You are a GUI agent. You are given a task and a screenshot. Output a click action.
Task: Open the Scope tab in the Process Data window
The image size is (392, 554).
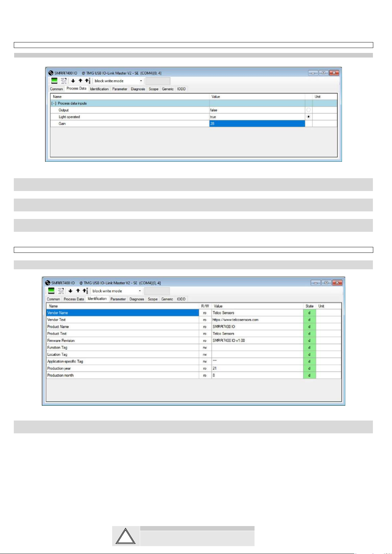point(154,89)
